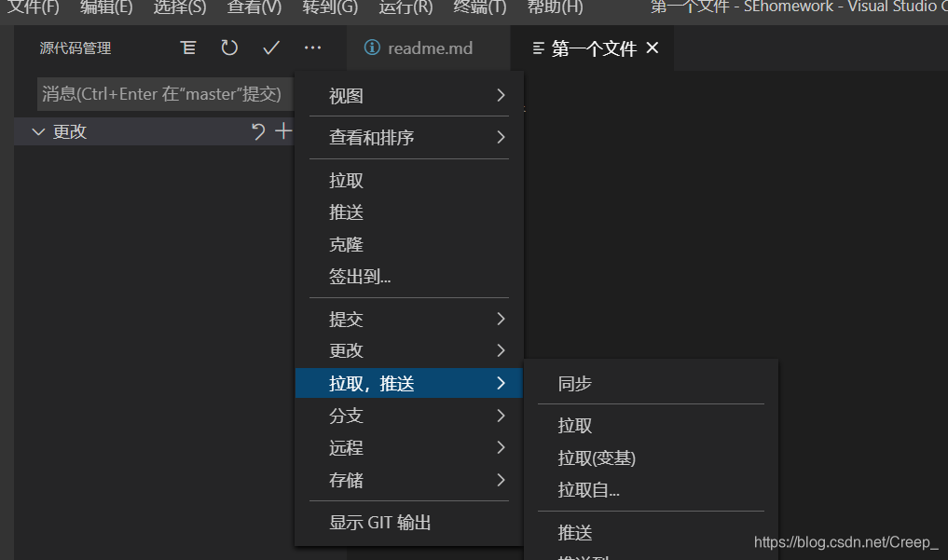This screenshot has height=560, width=948.
Task: Open the blog.csdn.net/Creep_ link
Action: (x=845, y=540)
